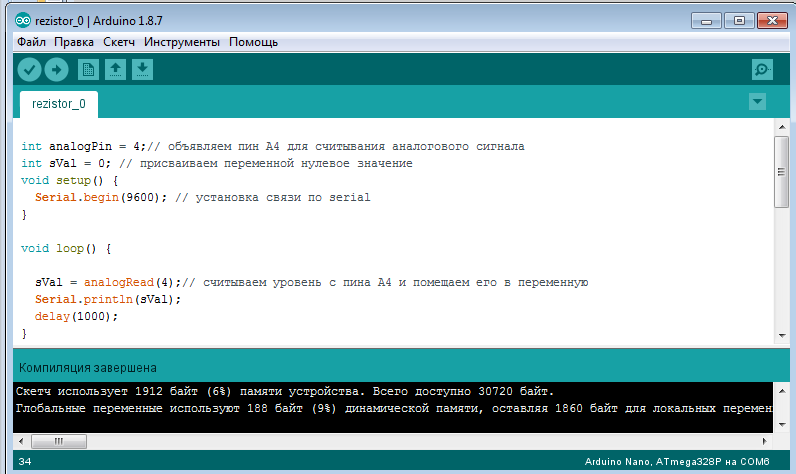Click the line 'int sVal = 0;'
Image resolution: width=796 pixels, height=474 pixels.
coord(66,163)
